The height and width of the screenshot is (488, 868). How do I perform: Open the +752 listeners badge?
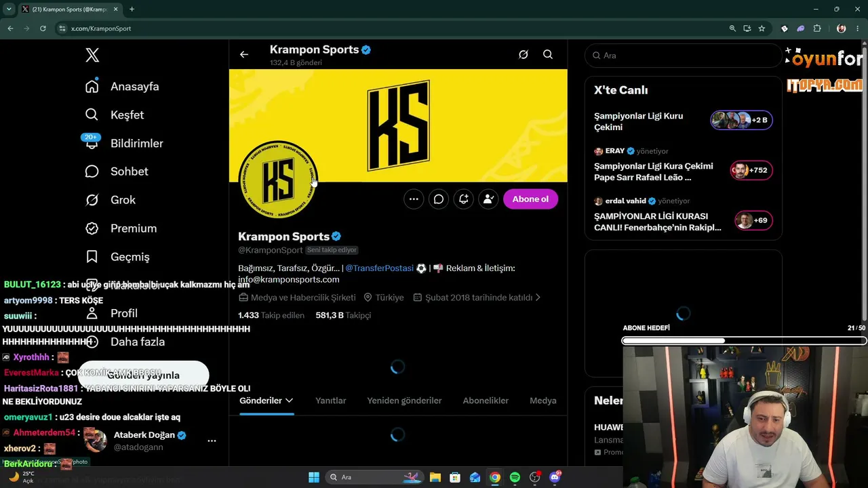pyautogui.click(x=751, y=170)
